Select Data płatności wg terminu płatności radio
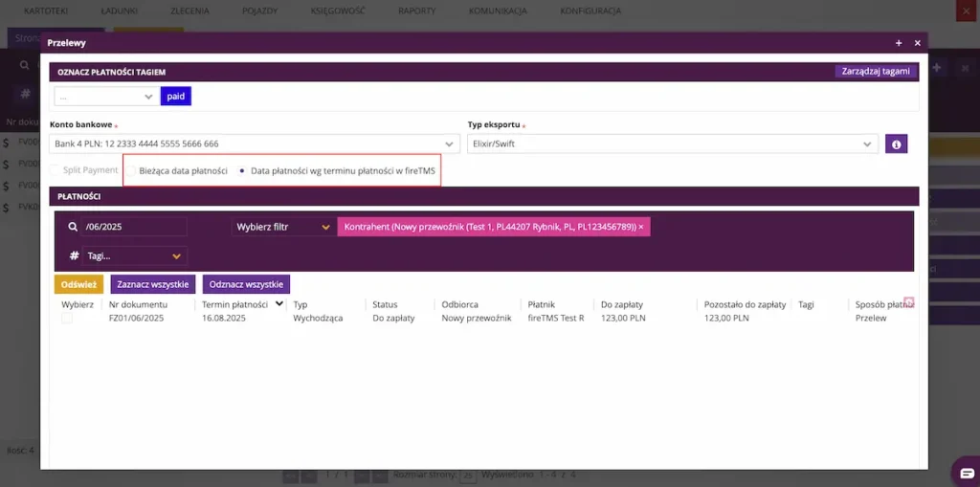The height and width of the screenshot is (487, 980). pyautogui.click(x=242, y=170)
